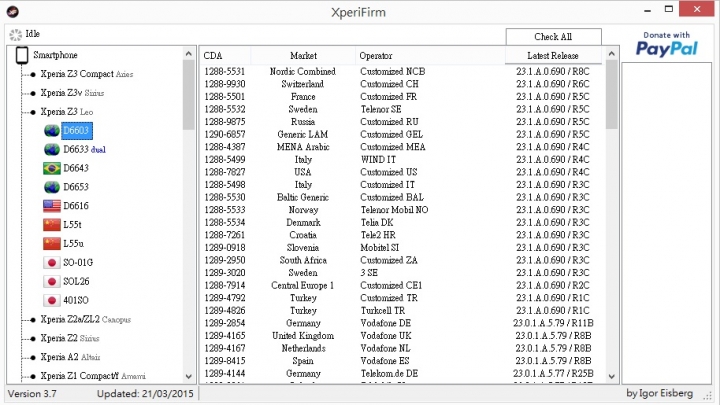The image size is (720, 405).
Task: Select D6633 dual model
Action: [84, 150]
